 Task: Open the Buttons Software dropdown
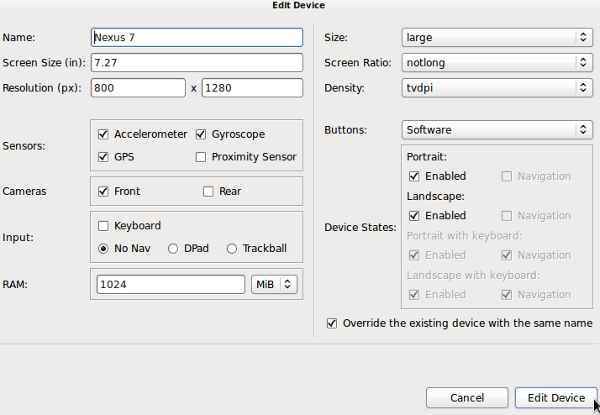coord(497,130)
